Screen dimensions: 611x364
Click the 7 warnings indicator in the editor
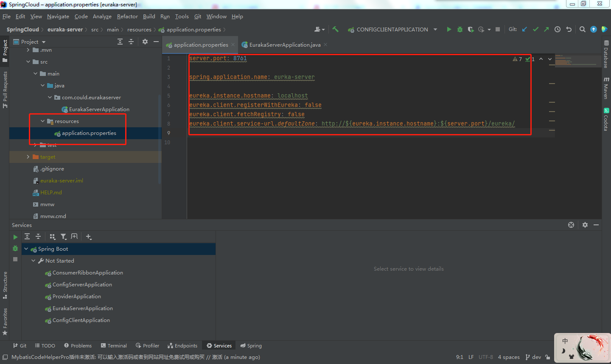[x=517, y=59]
